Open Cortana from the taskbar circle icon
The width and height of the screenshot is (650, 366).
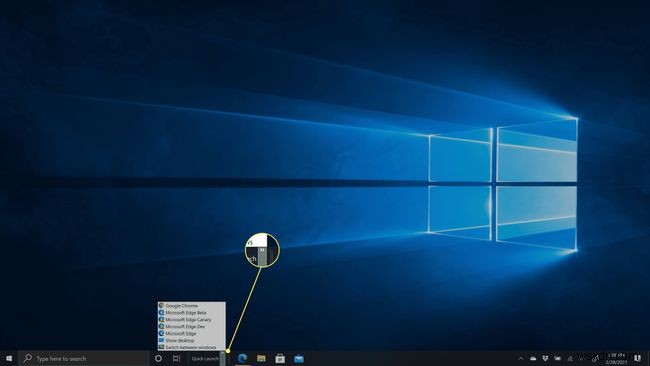click(158, 359)
